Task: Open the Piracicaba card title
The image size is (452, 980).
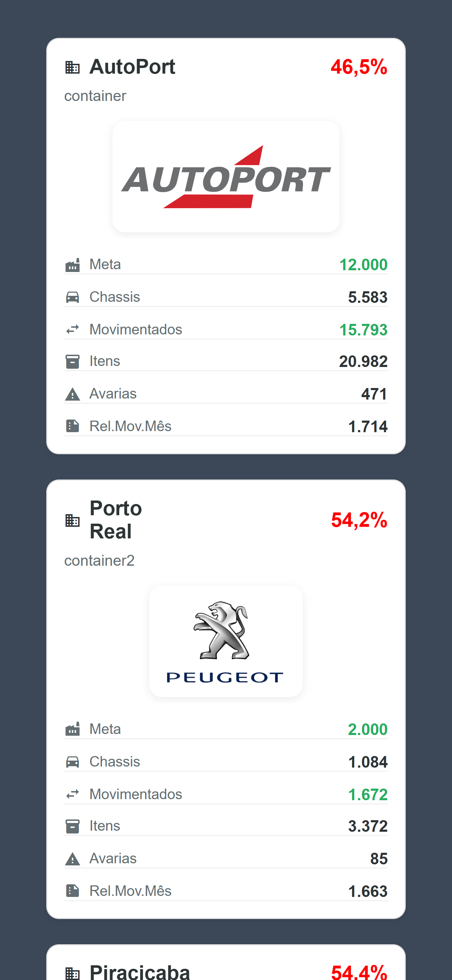Action: (140, 972)
